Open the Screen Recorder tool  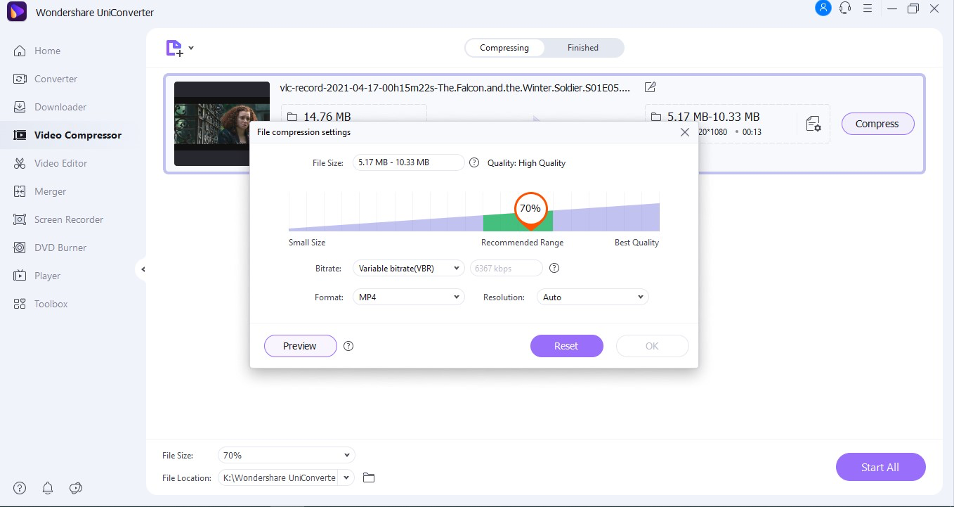pos(68,219)
